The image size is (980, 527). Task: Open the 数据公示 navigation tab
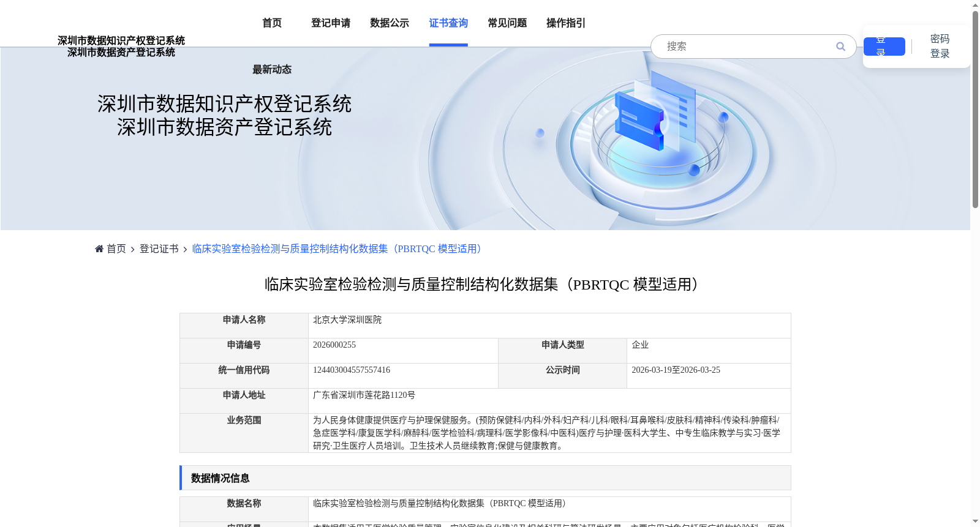click(390, 23)
